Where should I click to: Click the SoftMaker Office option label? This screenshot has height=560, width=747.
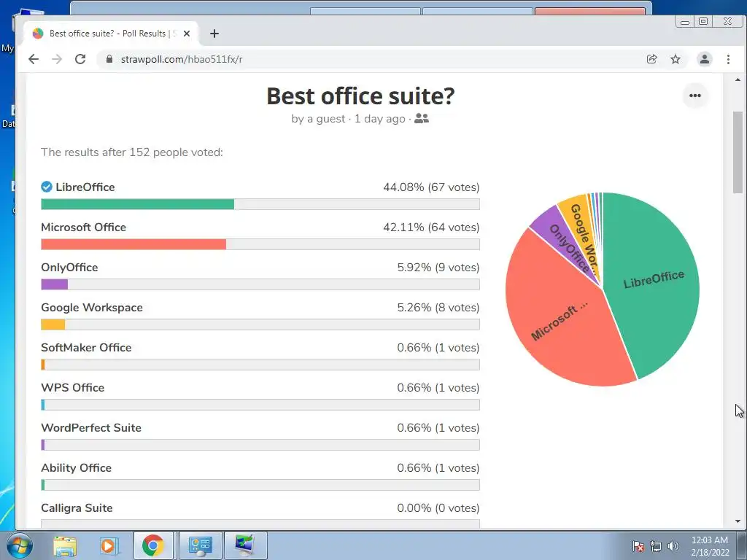[86, 348]
